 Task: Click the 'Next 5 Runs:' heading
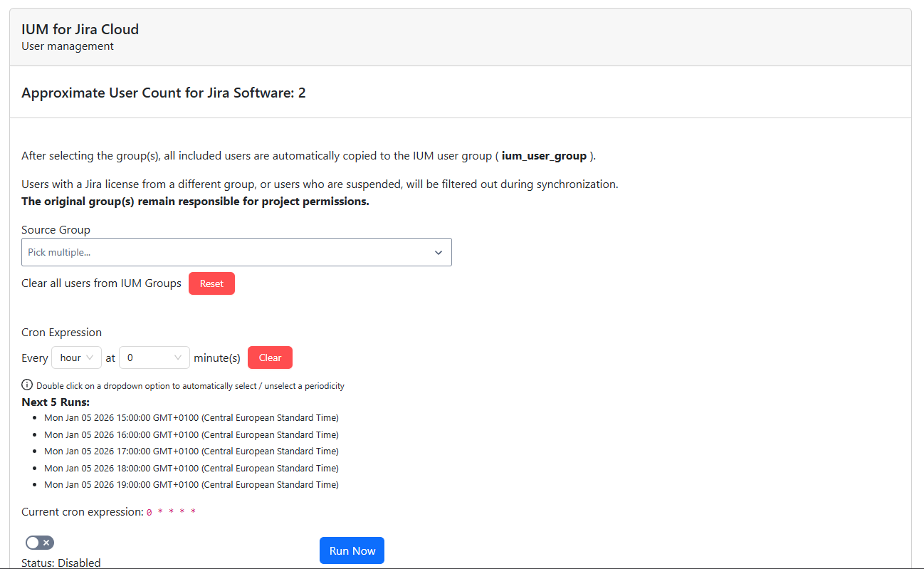(x=56, y=402)
